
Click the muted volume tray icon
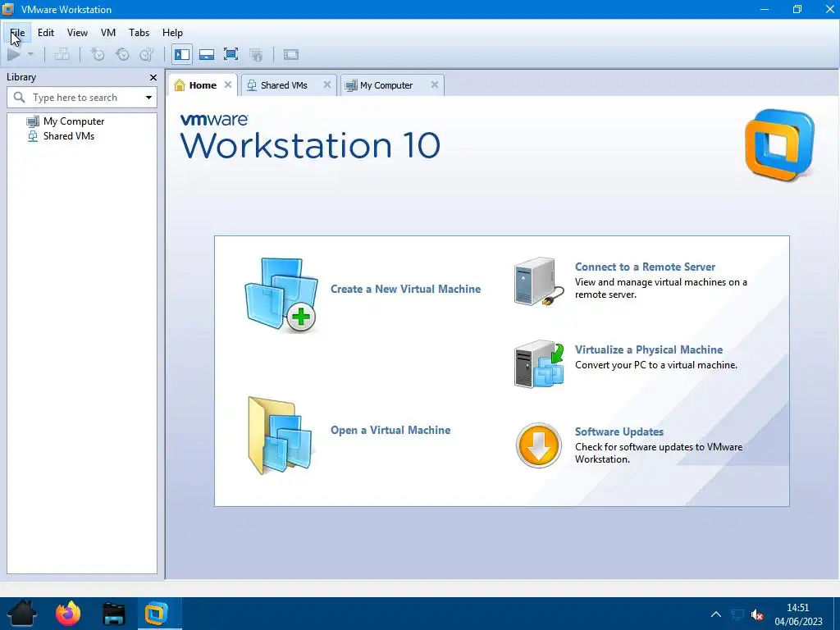(757, 614)
